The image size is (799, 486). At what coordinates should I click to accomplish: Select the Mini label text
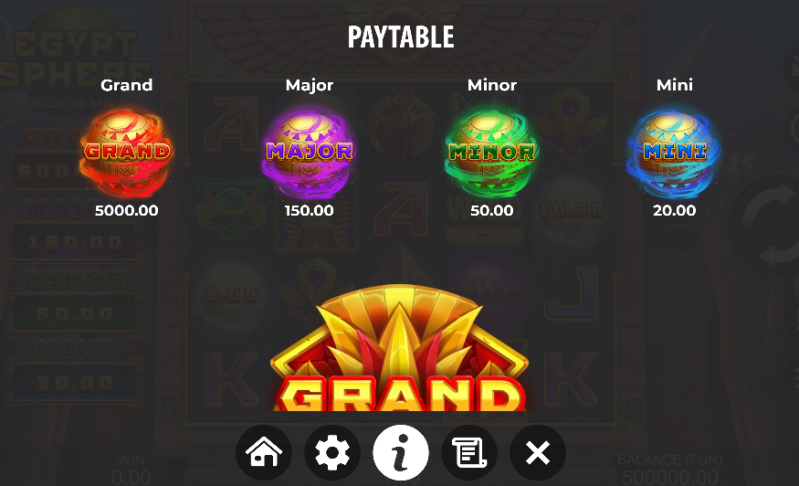tap(675, 85)
